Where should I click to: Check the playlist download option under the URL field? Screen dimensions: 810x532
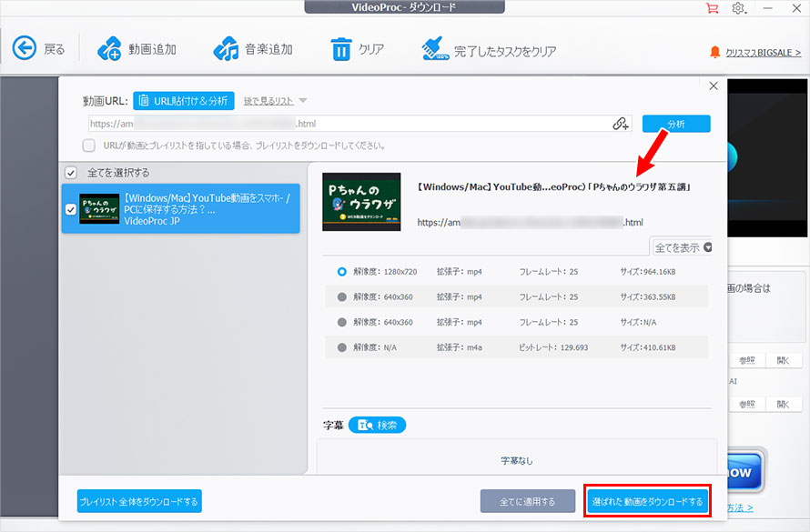pyautogui.click(x=88, y=145)
